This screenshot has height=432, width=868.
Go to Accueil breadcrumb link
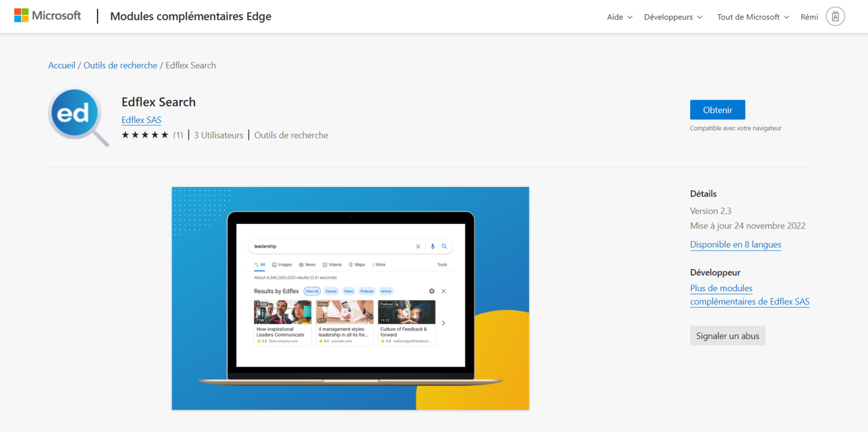click(x=62, y=65)
